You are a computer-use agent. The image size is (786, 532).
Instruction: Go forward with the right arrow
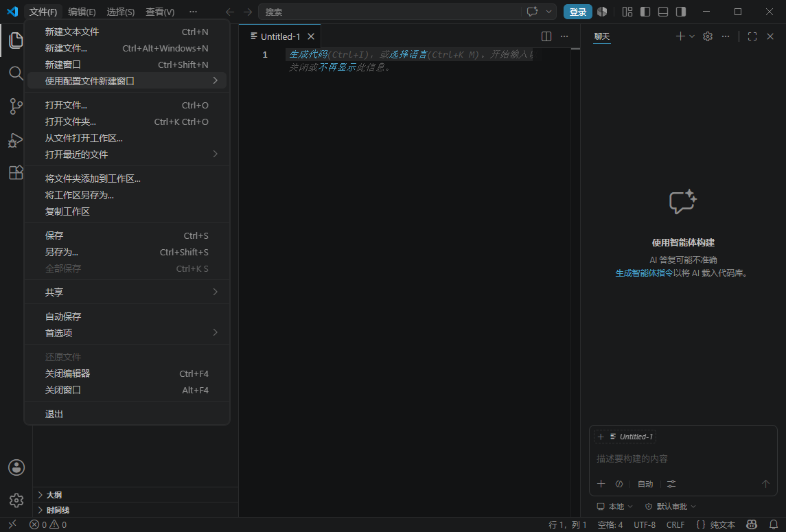click(x=248, y=12)
